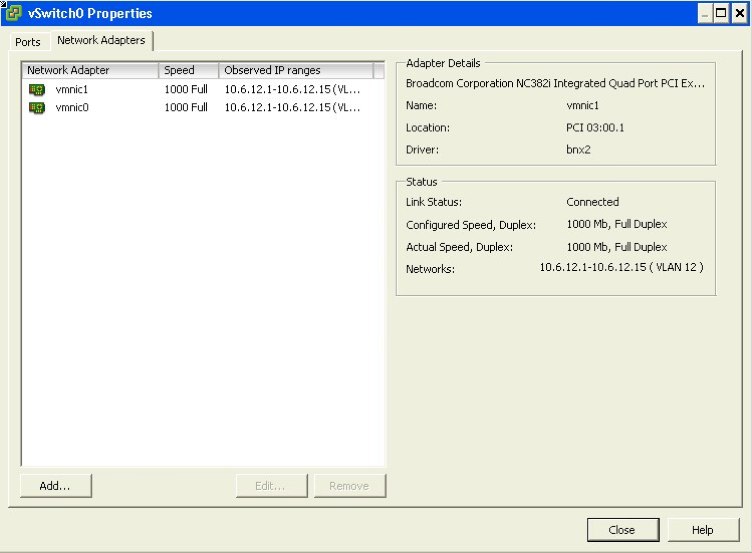Close the dialog with the Close button
Image resolution: width=752 pixels, height=553 pixels.
623,530
